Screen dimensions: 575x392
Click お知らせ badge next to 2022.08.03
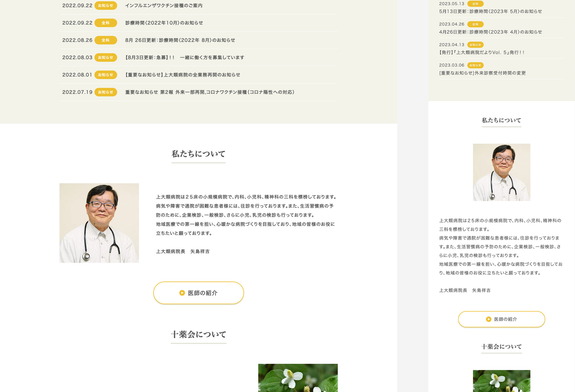(x=106, y=57)
